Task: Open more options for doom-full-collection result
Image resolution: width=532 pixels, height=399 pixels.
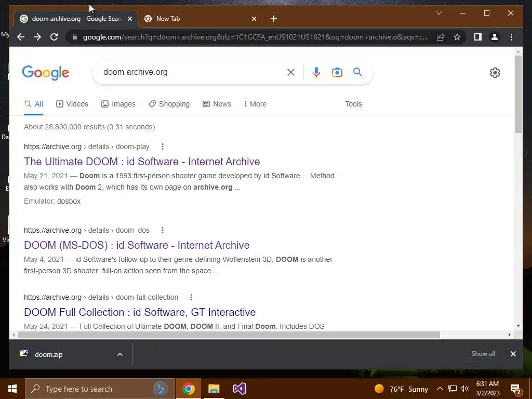Action: 191,297
